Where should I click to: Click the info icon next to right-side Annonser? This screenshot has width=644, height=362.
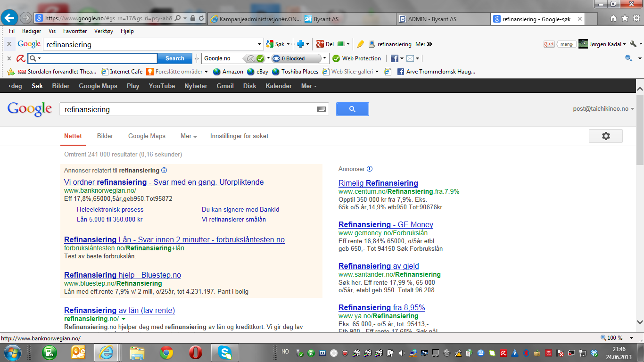tap(370, 169)
